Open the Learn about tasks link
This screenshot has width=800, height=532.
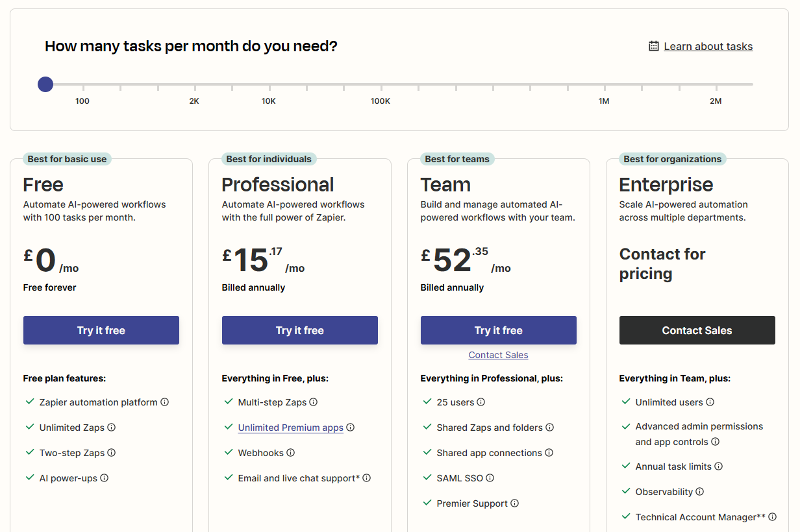[x=708, y=46]
